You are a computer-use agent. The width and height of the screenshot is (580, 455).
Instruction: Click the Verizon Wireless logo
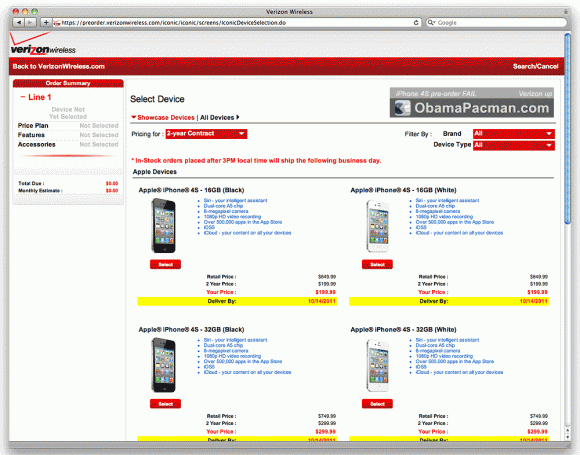click(43, 44)
